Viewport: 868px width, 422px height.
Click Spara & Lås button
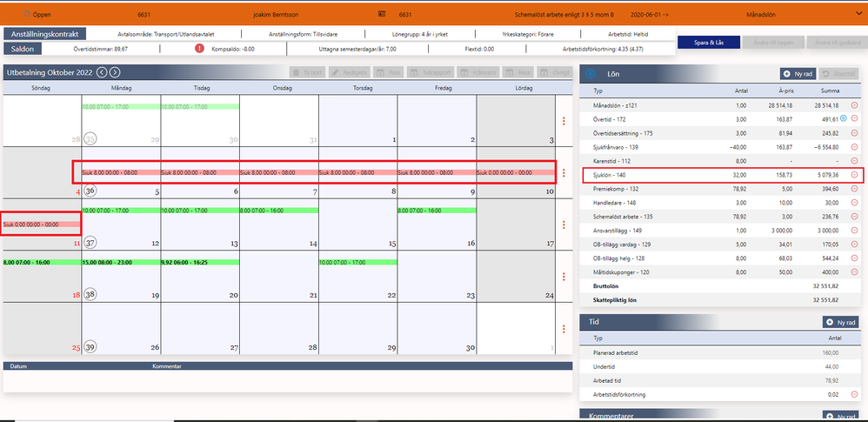point(709,42)
